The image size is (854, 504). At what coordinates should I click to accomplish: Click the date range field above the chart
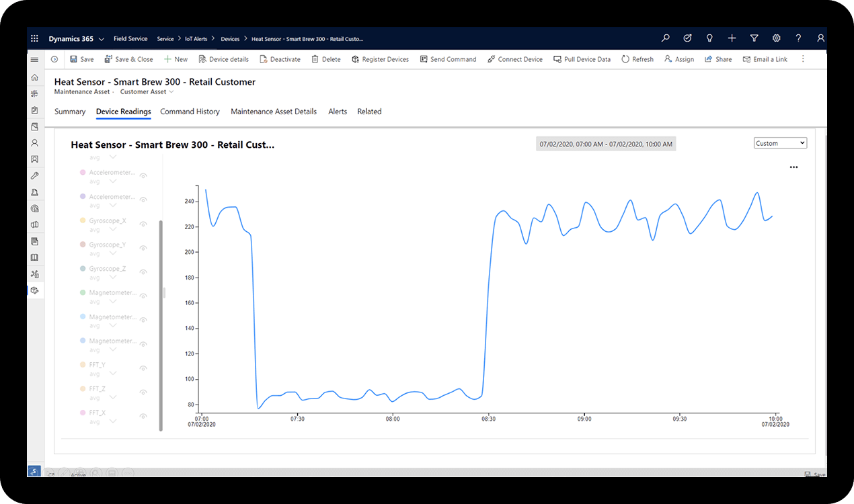point(606,144)
